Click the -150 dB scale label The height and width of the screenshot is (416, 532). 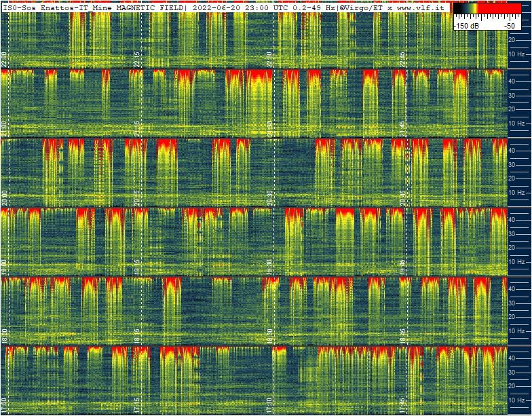pos(467,25)
